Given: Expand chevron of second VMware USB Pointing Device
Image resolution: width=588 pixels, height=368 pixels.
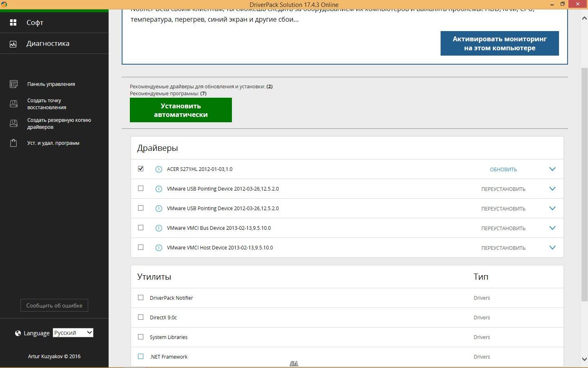Looking at the screenshot, I should [x=552, y=209].
